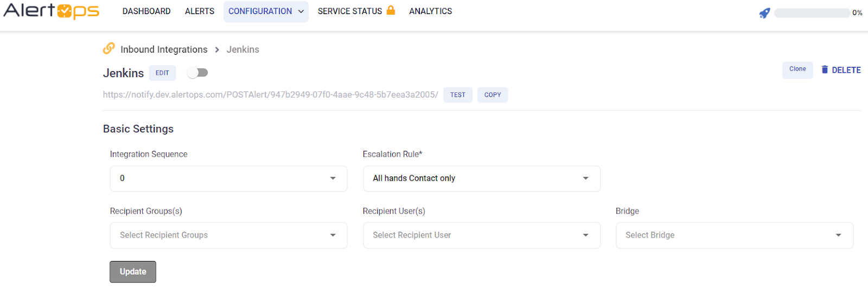Open the Configuration menu

click(x=265, y=11)
